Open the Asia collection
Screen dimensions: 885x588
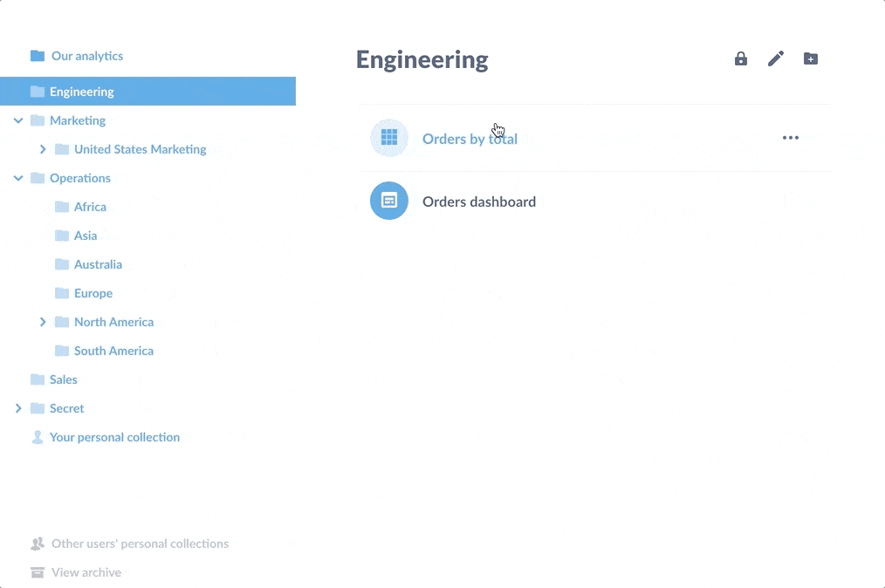click(x=86, y=236)
